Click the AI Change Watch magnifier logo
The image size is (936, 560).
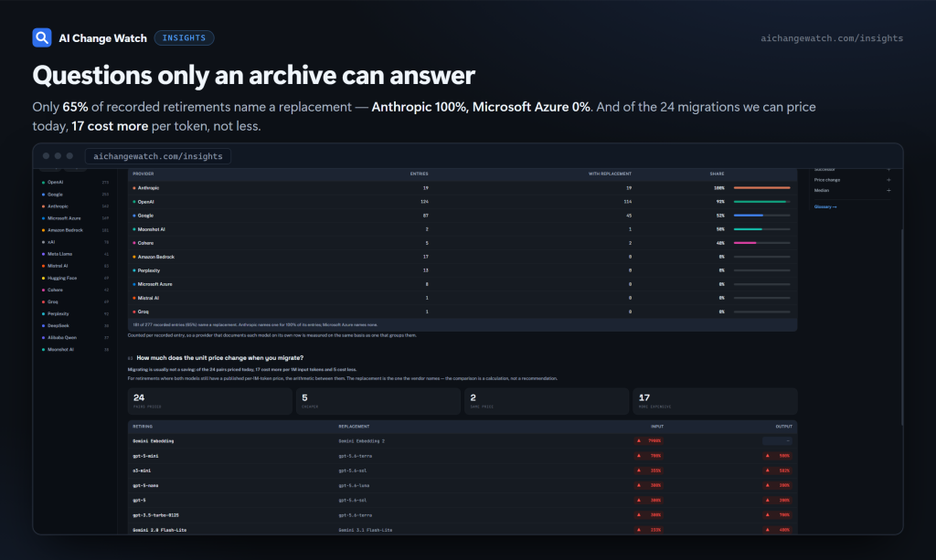[42, 37]
